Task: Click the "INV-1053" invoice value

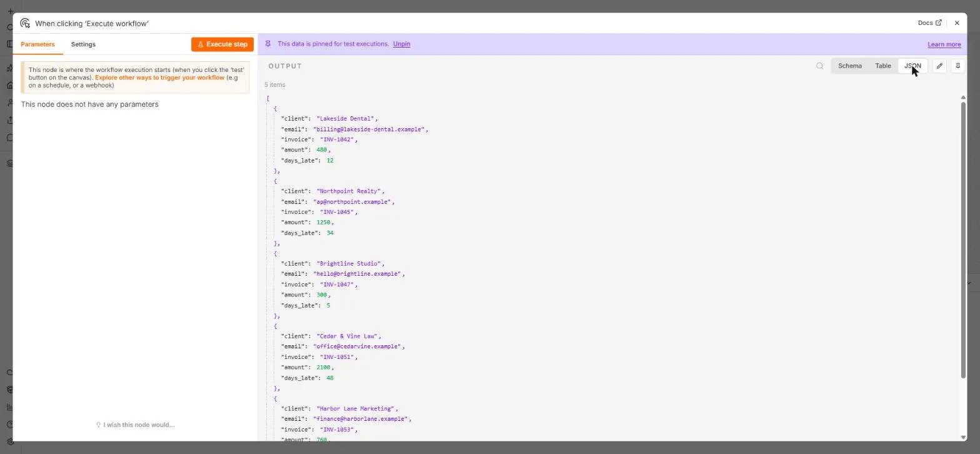Action: (336, 430)
